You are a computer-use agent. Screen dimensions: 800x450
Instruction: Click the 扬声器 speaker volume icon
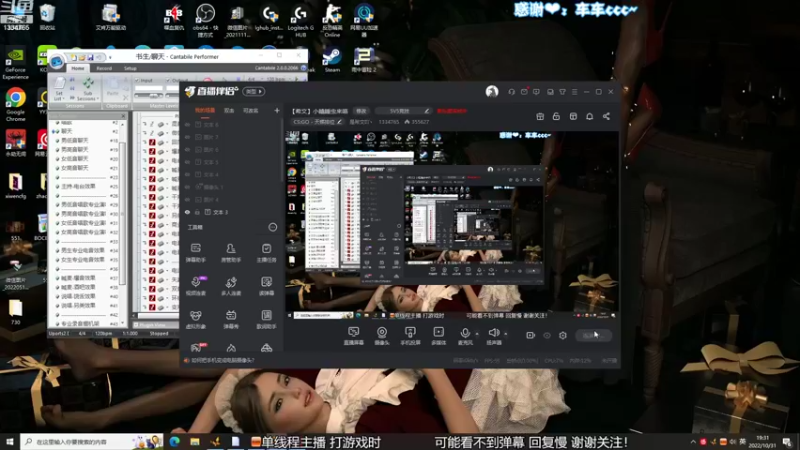493,333
